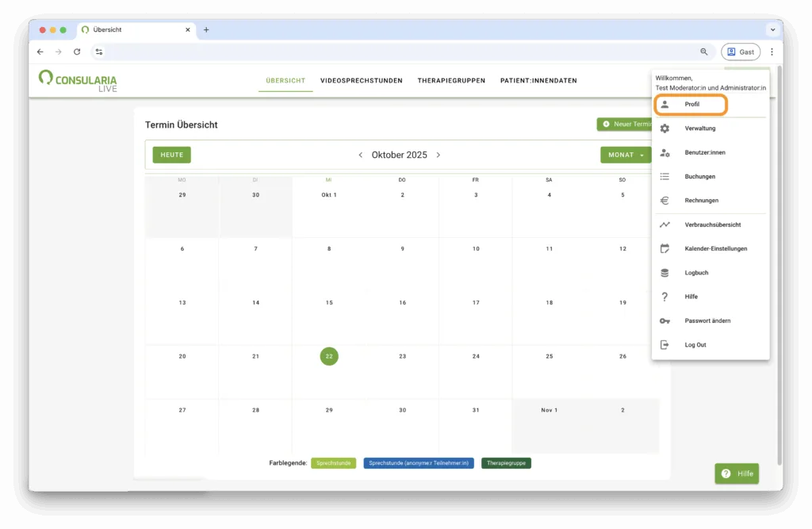Open the Therapiegruppen tab

pyautogui.click(x=451, y=81)
